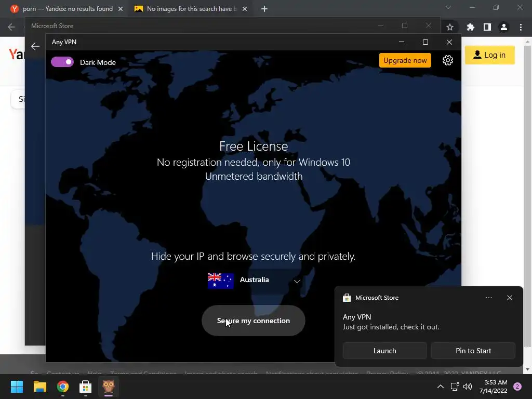This screenshot has width=532, height=399.
Task: Toggle Chrome side panel icon
Action: pyautogui.click(x=487, y=27)
